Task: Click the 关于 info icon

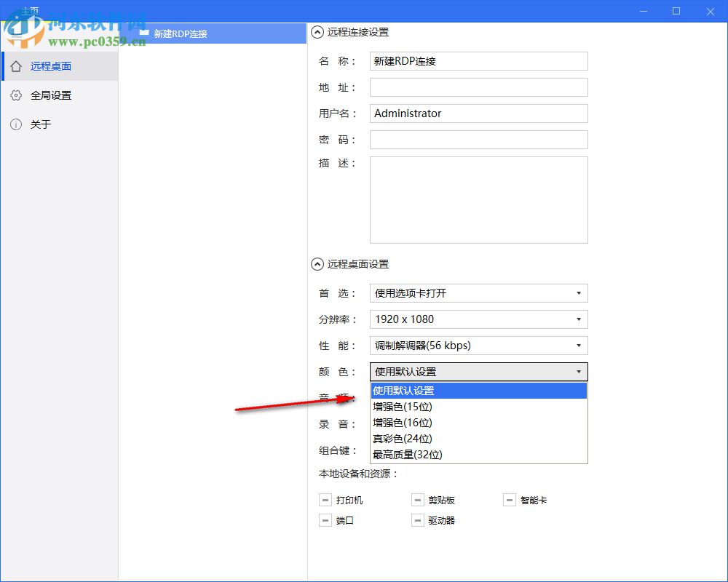Action: coord(16,124)
